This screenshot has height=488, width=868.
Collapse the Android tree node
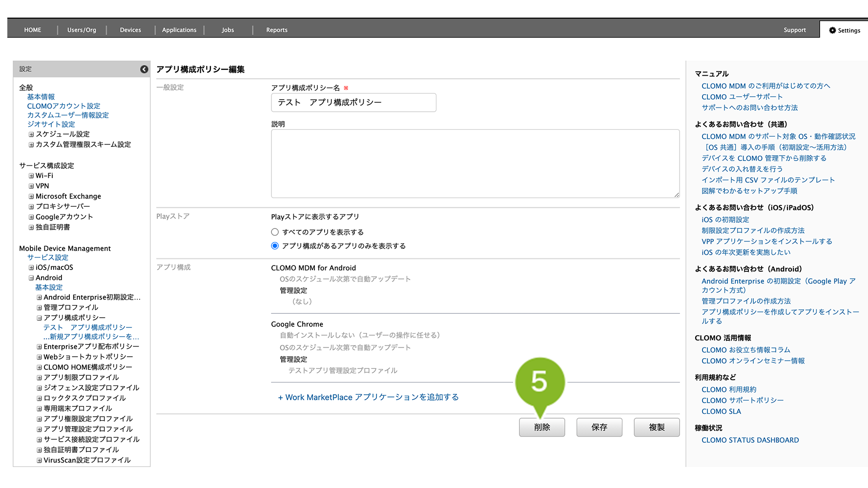pyautogui.click(x=31, y=278)
